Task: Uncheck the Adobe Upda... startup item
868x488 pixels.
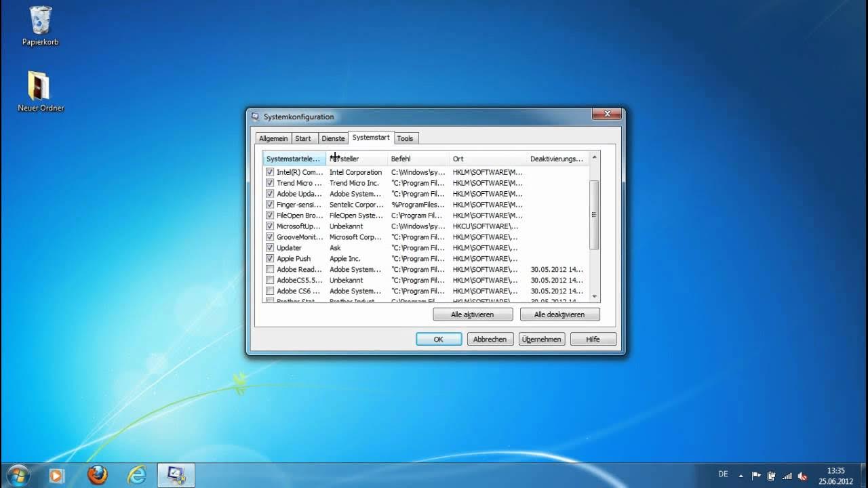Action: click(270, 194)
